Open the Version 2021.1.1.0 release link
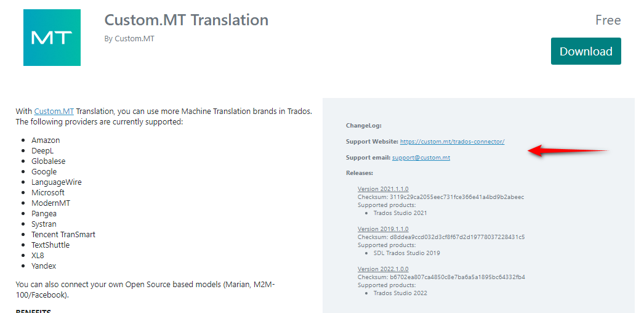This screenshot has height=313, width=644. [x=383, y=189]
